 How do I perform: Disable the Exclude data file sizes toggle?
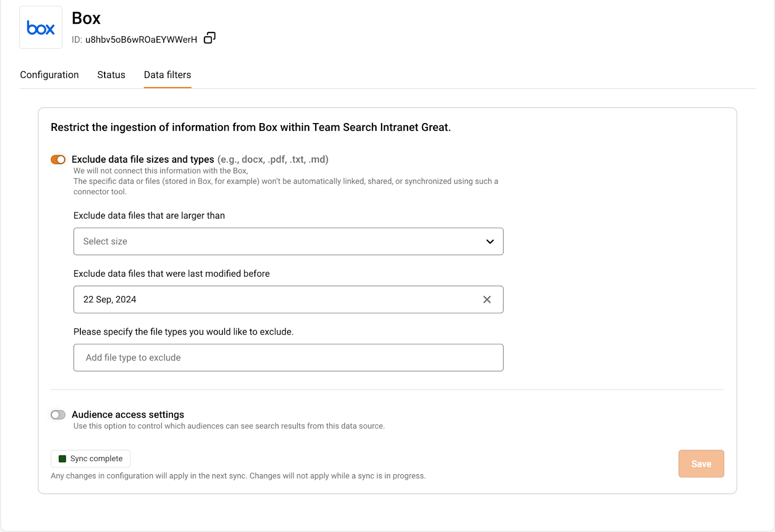click(x=58, y=159)
